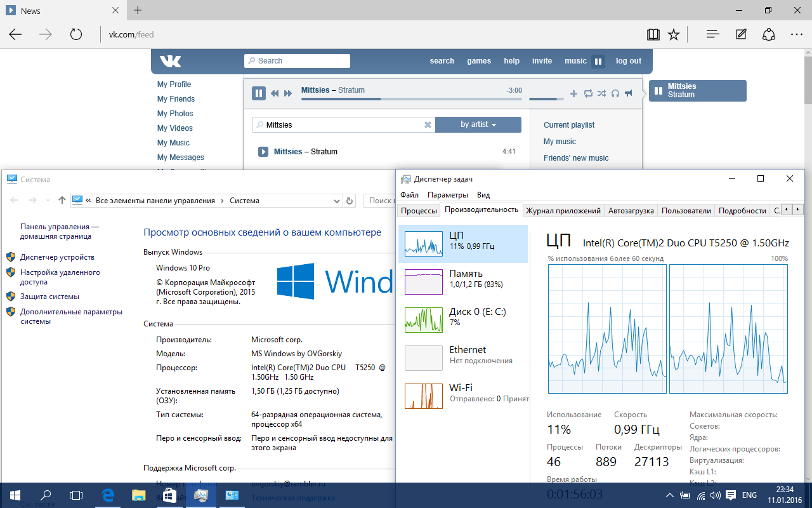Click the track progress bar of Stratum

(x=412, y=99)
